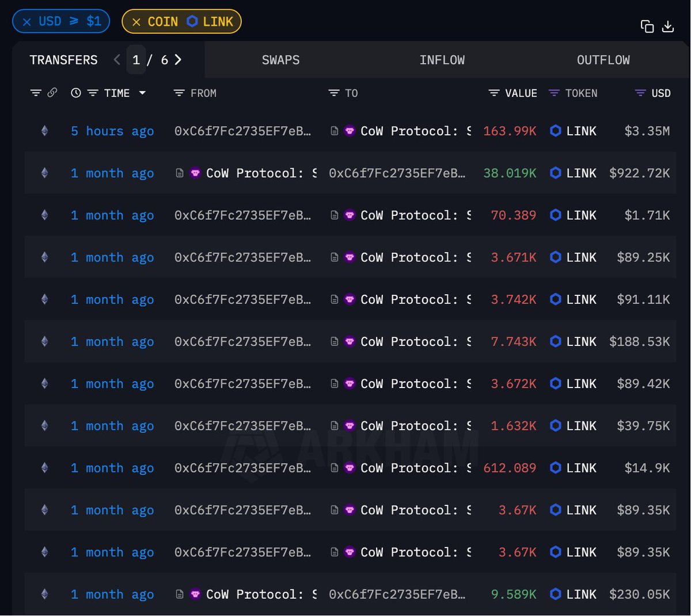Download the transfers table

tap(668, 26)
